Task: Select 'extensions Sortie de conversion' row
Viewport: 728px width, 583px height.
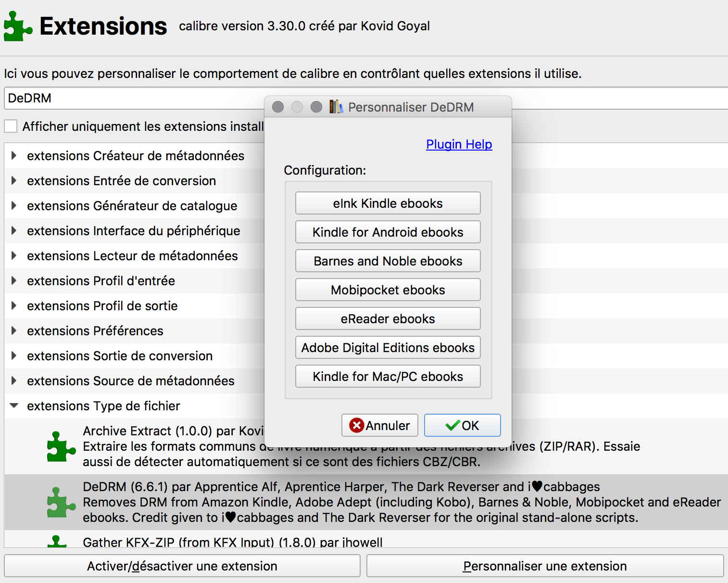Action: click(x=135, y=355)
